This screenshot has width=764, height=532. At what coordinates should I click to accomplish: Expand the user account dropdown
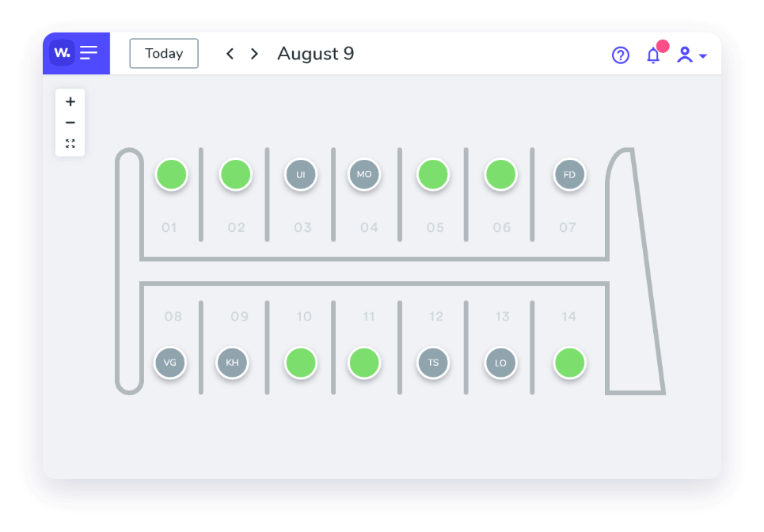691,55
